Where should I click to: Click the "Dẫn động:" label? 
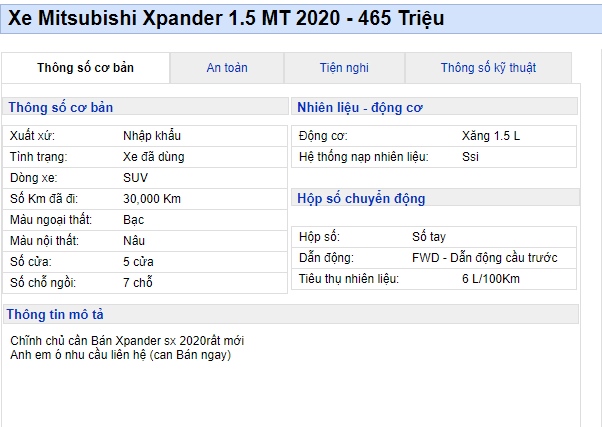click(x=326, y=258)
